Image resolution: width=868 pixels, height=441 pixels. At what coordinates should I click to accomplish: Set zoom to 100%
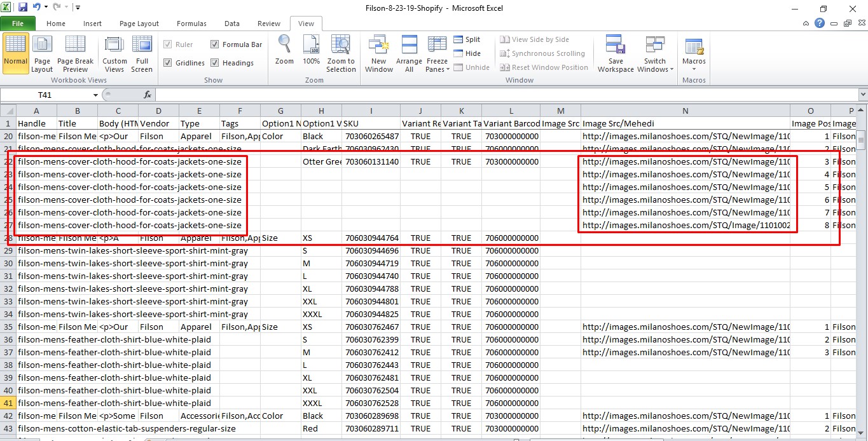[x=311, y=50]
